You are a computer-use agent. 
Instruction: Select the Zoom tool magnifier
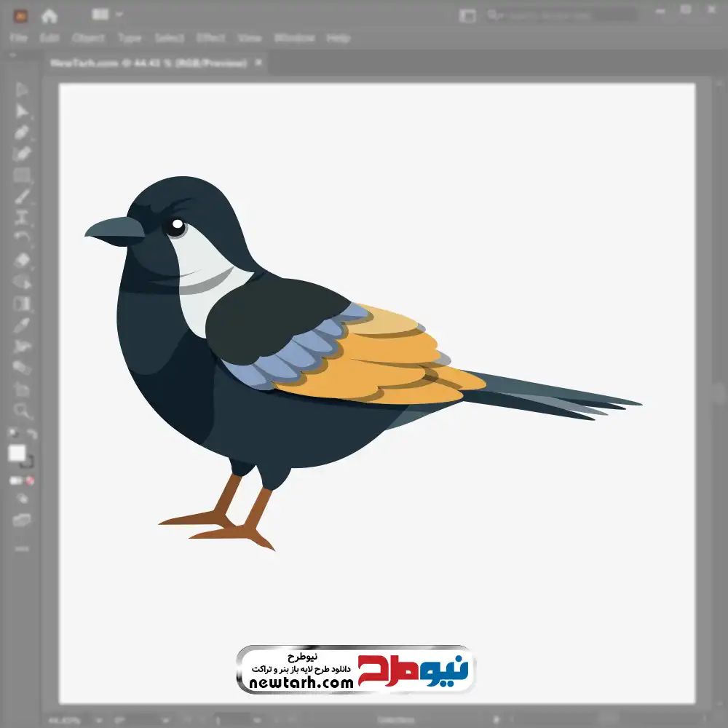tap(22, 411)
